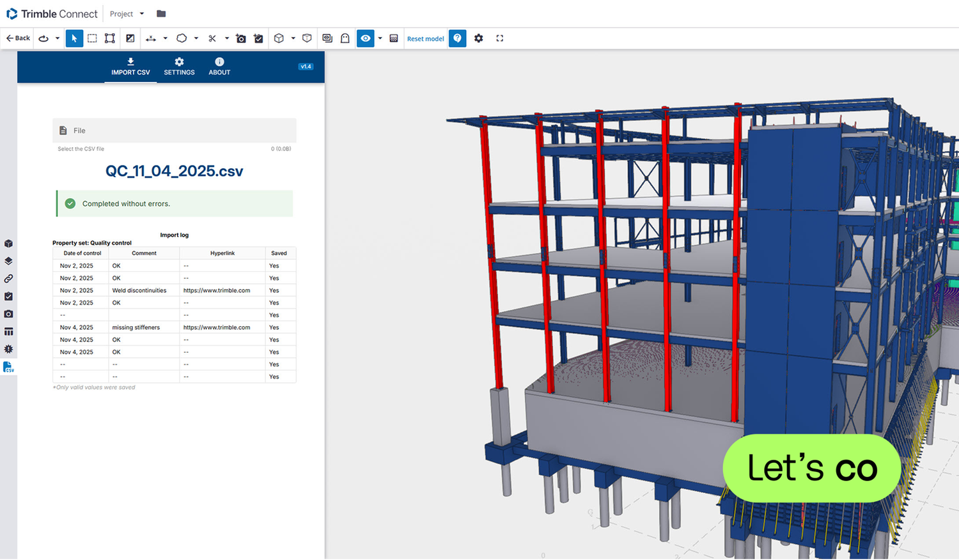
Task: Open the project folder icon in header
Action: click(161, 13)
